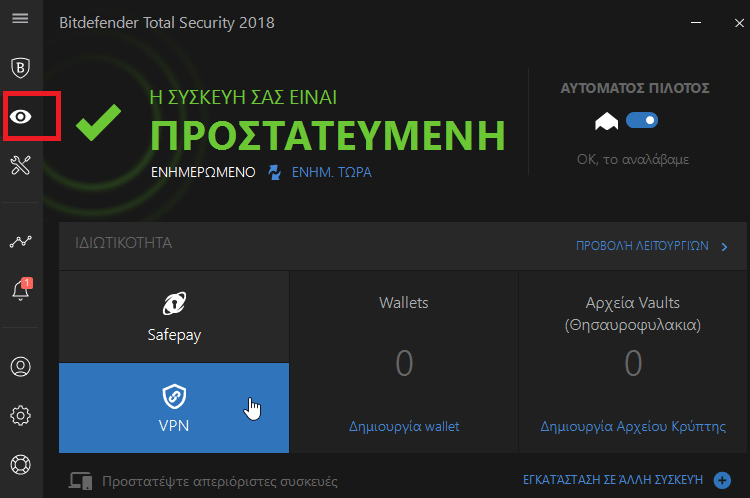Click the devices icon at bottom left

[x=80, y=480]
